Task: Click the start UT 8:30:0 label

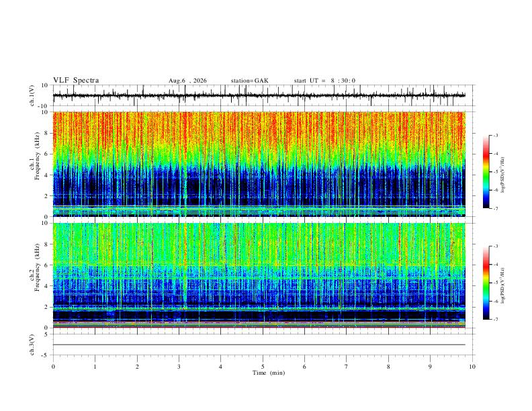Action: coord(324,81)
